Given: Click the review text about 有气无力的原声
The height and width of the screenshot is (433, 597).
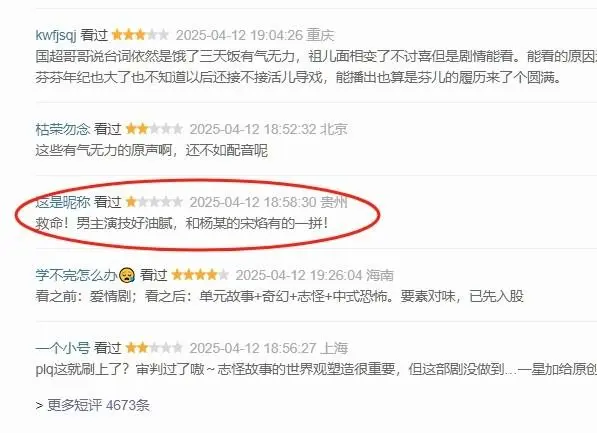Looking at the screenshot, I should [152, 150].
